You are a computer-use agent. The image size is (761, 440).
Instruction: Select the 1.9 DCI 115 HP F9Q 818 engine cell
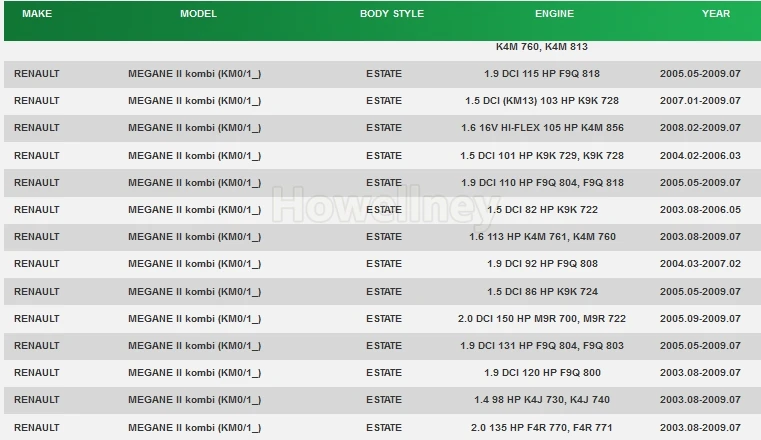[542, 74]
